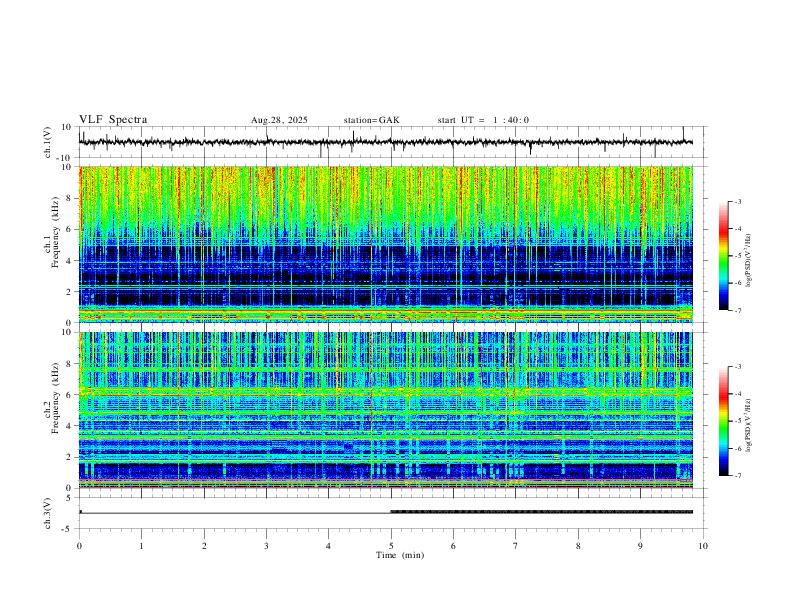This screenshot has height=612, width=792.
Task: Click the '-5' tick on ch.3(V) axis
Action: (68, 529)
